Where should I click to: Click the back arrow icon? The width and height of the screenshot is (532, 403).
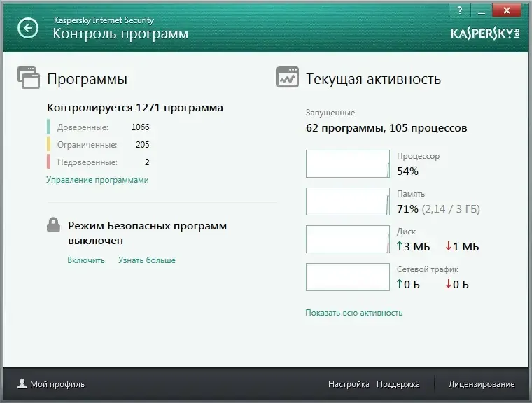pos(28,28)
